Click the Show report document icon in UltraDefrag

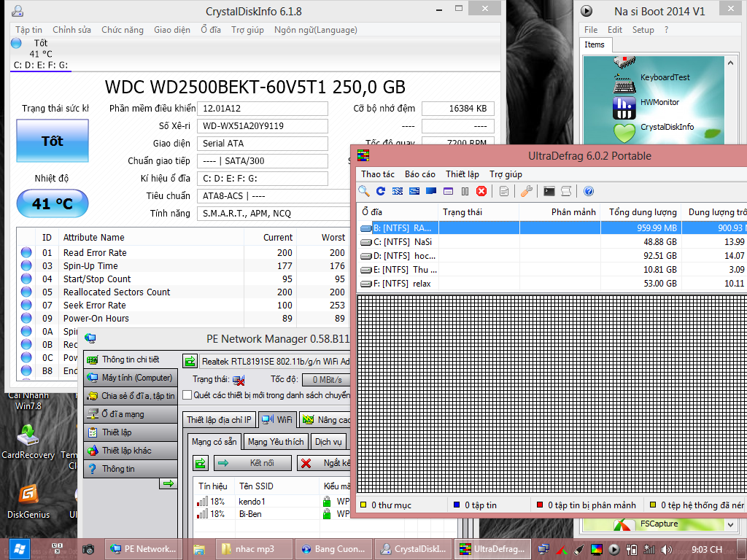point(504,191)
